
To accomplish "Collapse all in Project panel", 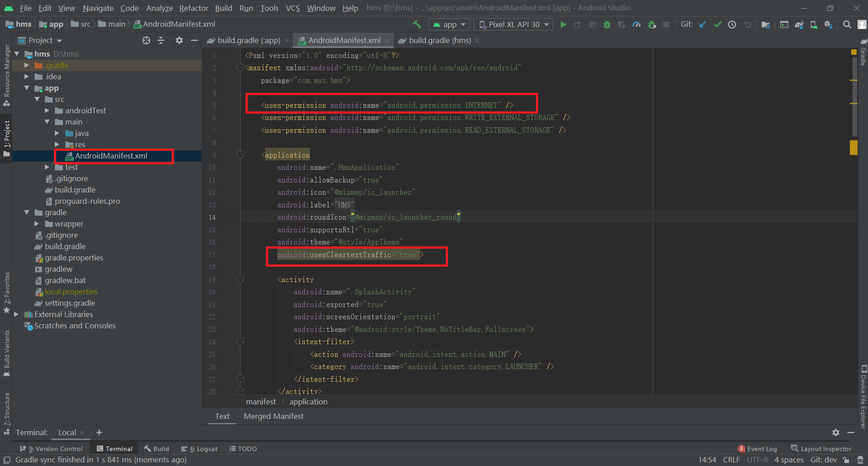I will tap(161, 40).
